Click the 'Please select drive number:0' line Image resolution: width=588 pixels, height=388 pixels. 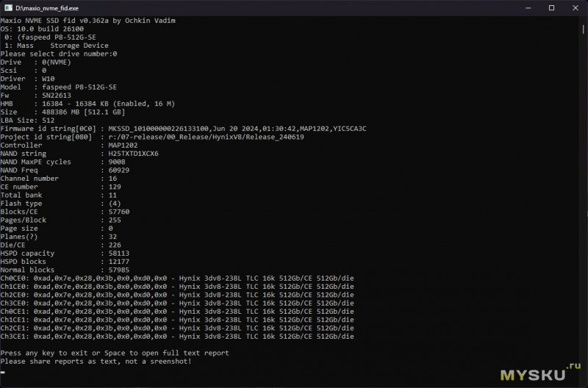(x=59, y=54)
